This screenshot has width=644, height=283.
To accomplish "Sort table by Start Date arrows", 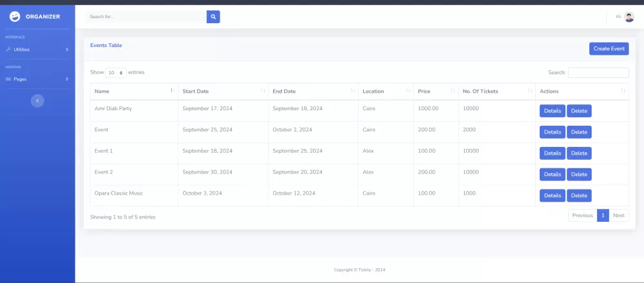I will tap(263, 90).
